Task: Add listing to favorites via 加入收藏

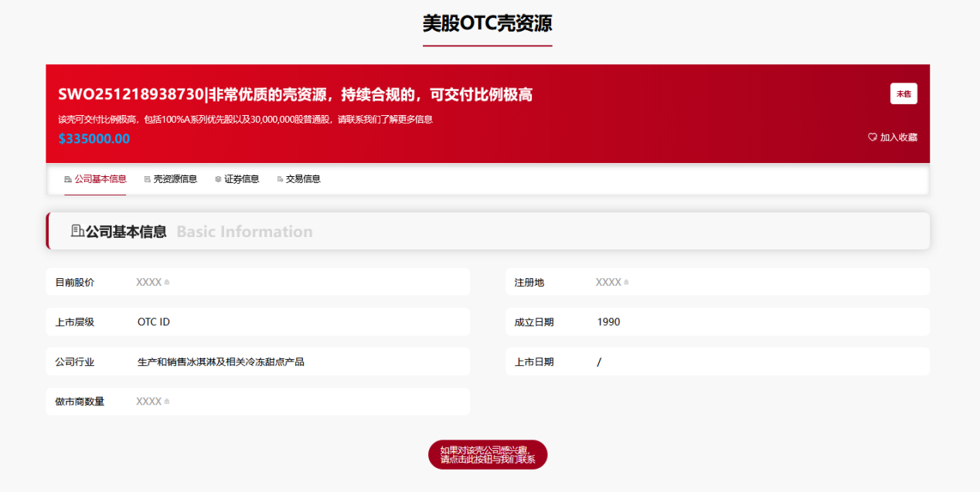Action: (898, 137)
